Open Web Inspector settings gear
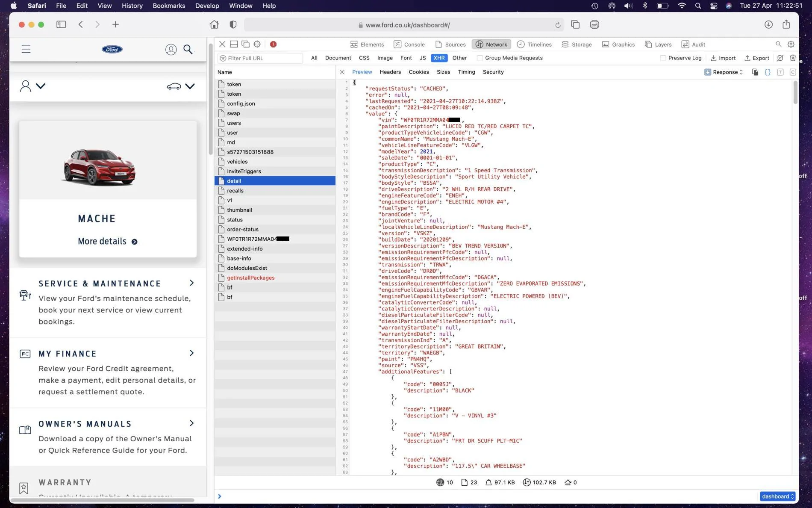Image resolution: width=812 pixels, height=508 pixels. point(791,44)
